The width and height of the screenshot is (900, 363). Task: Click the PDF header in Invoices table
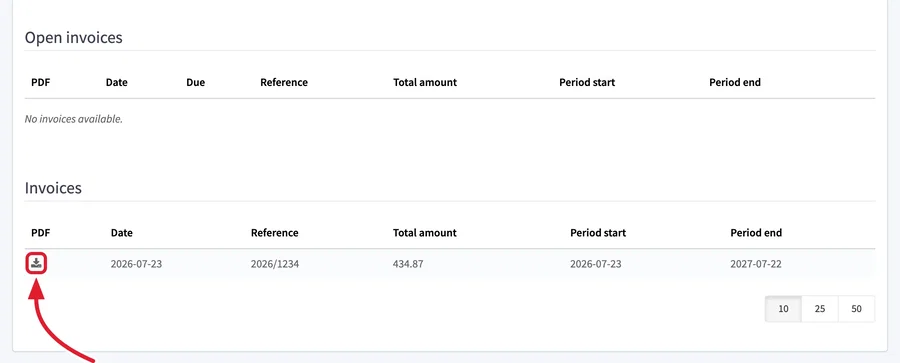pyautogui.click(x=41, y=233)
